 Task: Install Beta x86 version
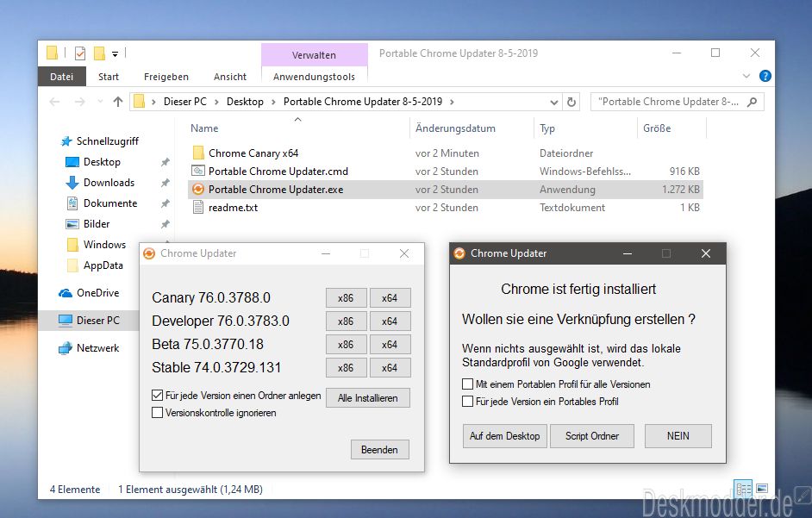[x=346, y=345]
